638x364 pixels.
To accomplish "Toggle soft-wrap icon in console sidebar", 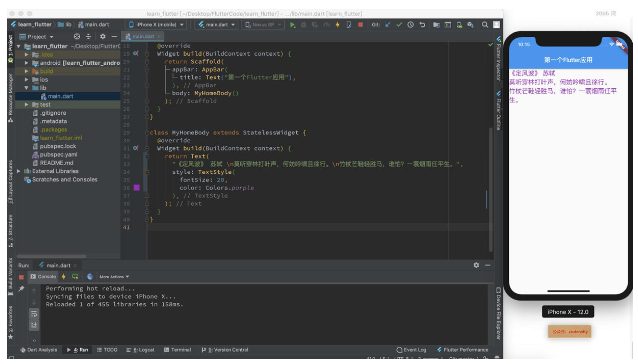I will tap(34, 314).
